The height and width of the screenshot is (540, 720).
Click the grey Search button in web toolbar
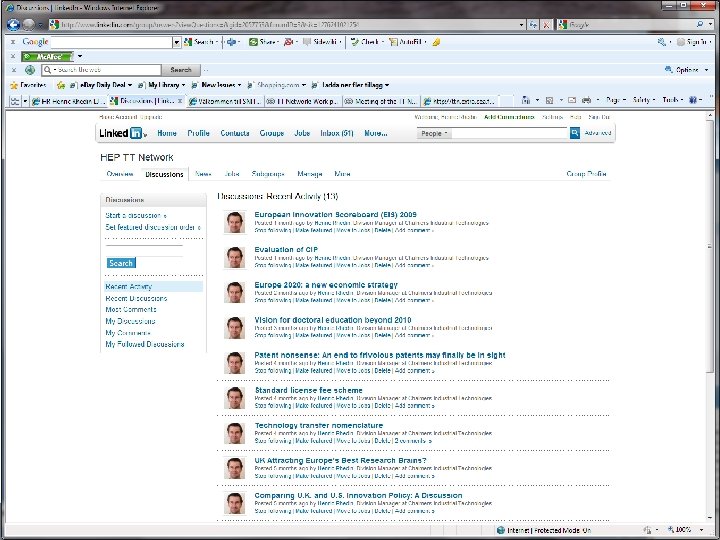click(x=181, y=70)
